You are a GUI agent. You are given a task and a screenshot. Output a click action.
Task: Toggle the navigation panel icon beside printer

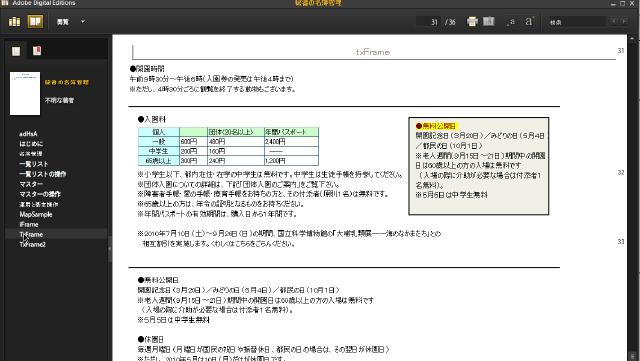pyautogui.click(x=489, y=21)
